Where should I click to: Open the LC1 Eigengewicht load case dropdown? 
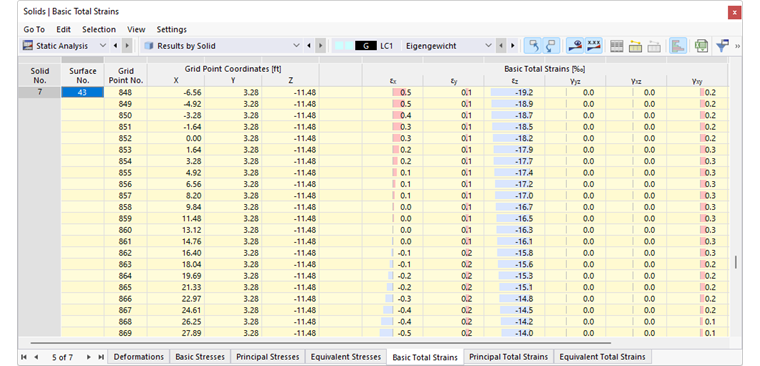point(488,46)
